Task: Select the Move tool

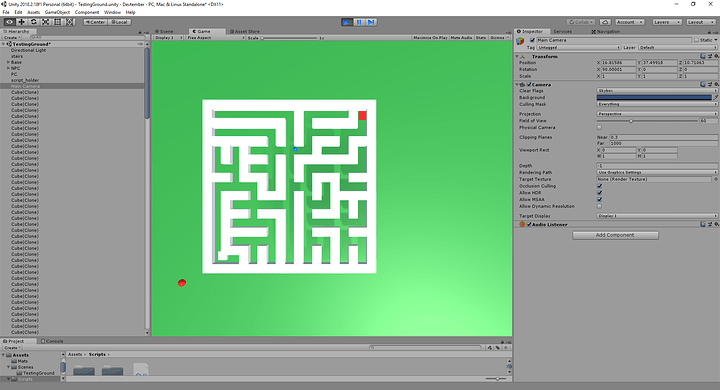Action: (21, 22)
